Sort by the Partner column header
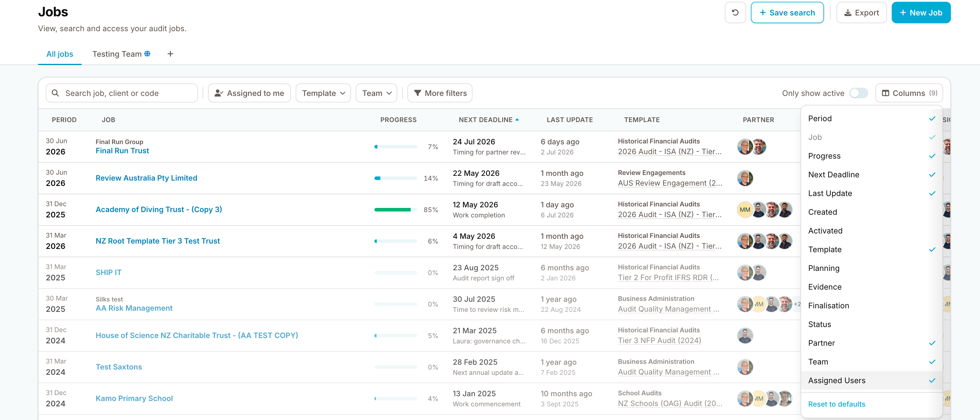The height and width of the screenshot is (420, 980). point(758,119)
